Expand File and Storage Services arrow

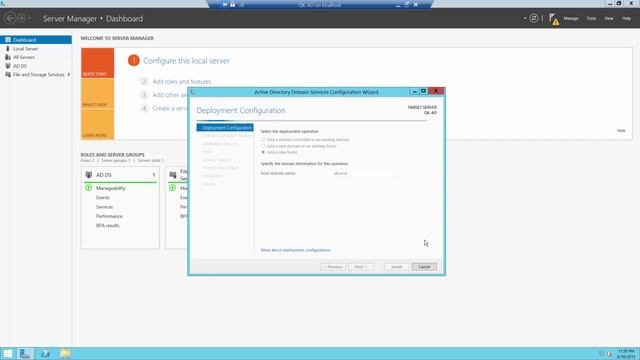69,75
